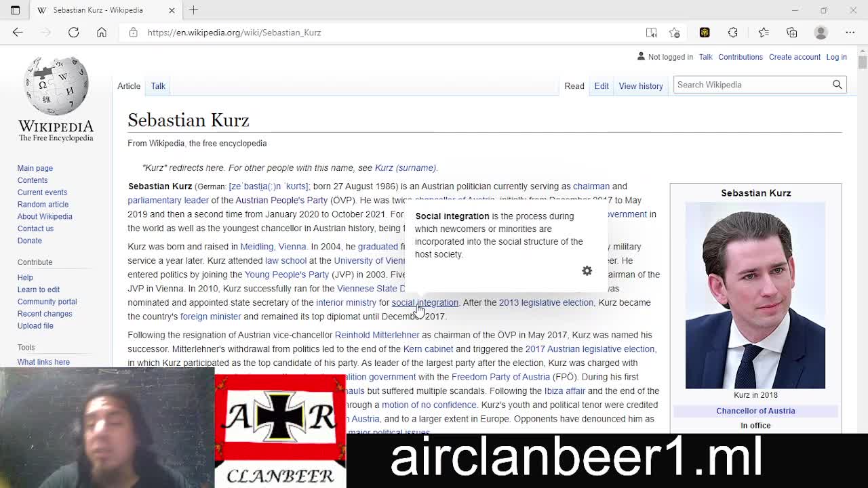The width and height of the screenshot is (868, 488).
Task: Click the Sebastian Kurz infobox photo
Action: pos(755,296)
